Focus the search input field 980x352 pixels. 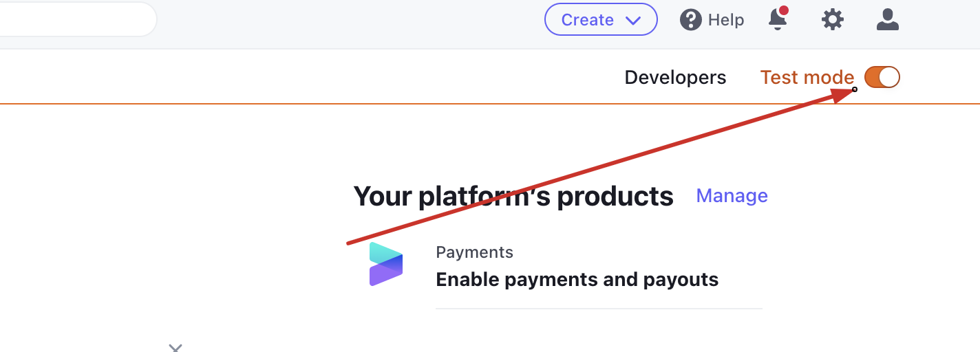tap(78, 19)
